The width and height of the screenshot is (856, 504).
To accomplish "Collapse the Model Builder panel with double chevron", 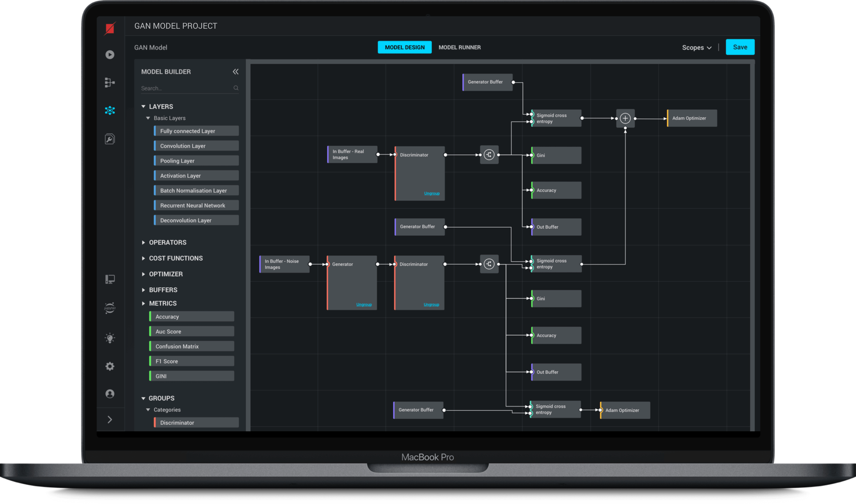I will tap(235, 72).
